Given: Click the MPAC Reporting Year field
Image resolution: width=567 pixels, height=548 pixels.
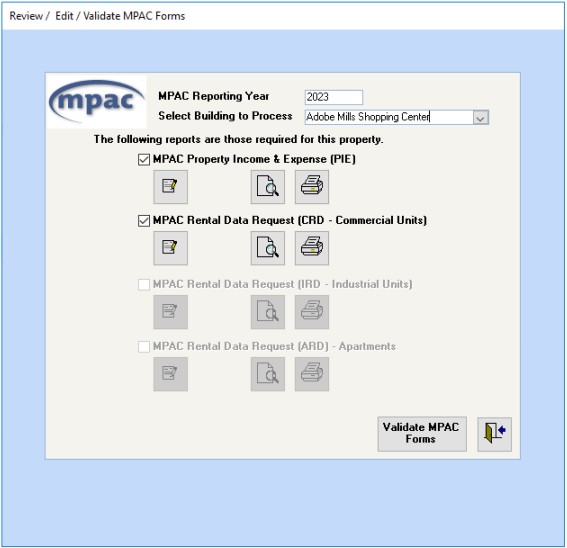Looking at the screenshot, I should pos(333,97).
